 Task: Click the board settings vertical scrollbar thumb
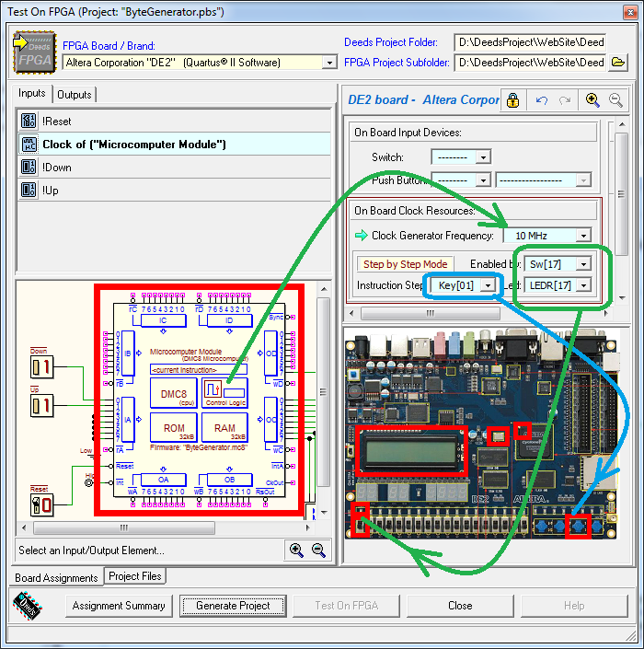[621, 193]
